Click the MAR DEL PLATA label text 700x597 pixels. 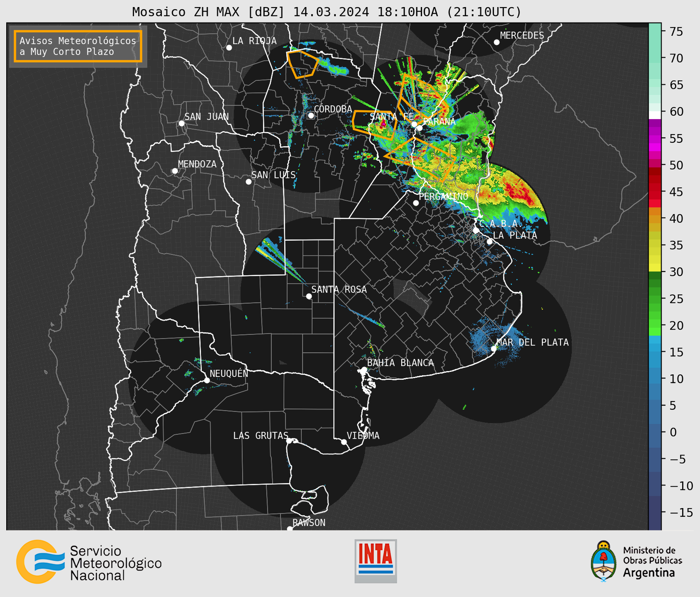pos(532,342)
